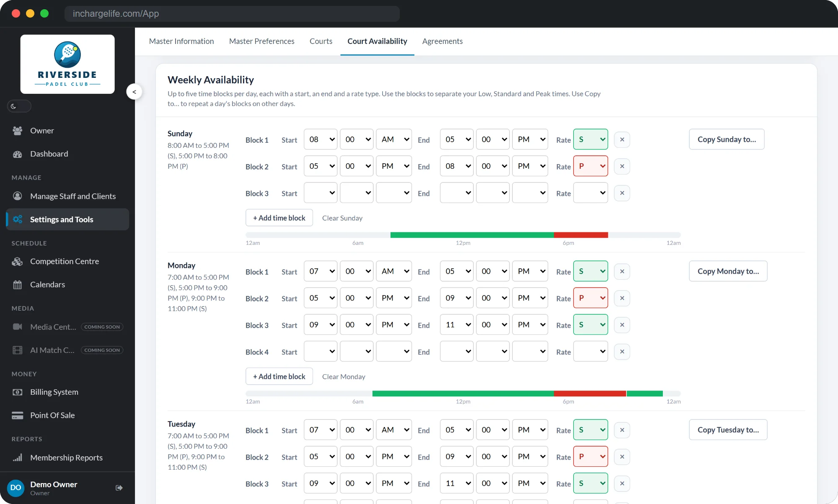
Task: Open Sunday Block 3 empty start hour dropdown
Action: pyautogui.click(x=321, y=193)
